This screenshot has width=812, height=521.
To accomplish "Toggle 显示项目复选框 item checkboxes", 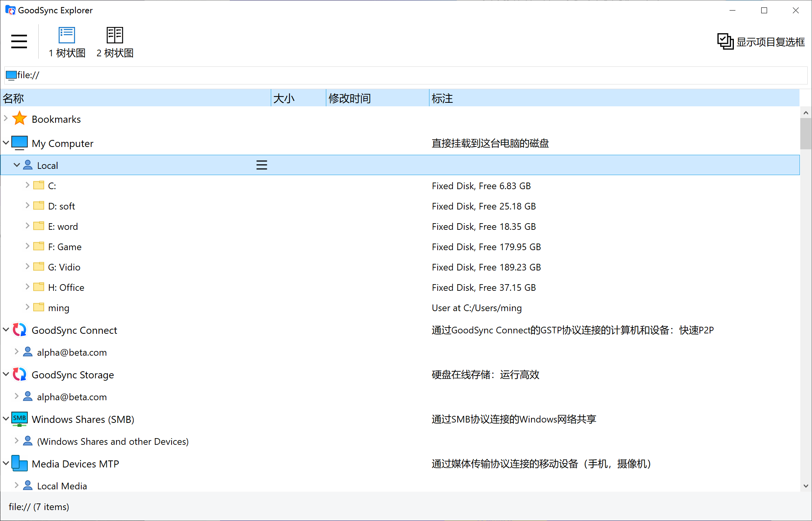I will pos(760,41).
